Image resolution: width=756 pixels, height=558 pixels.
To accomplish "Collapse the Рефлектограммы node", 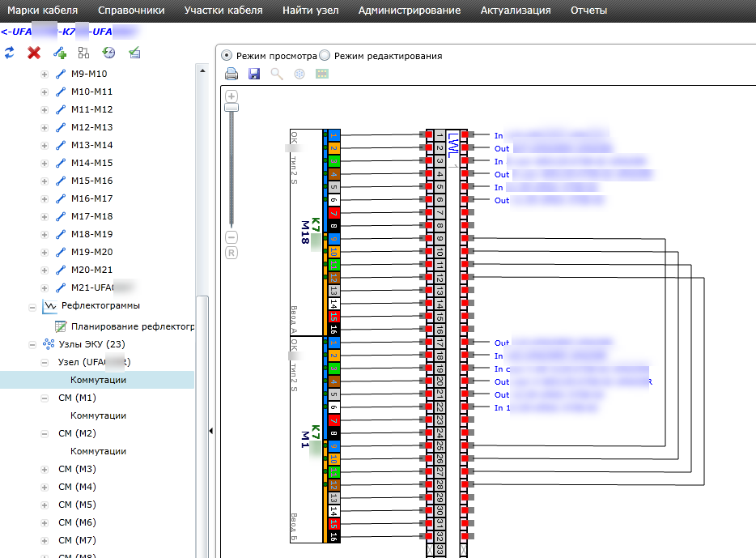I will click(x=32, y=307).
